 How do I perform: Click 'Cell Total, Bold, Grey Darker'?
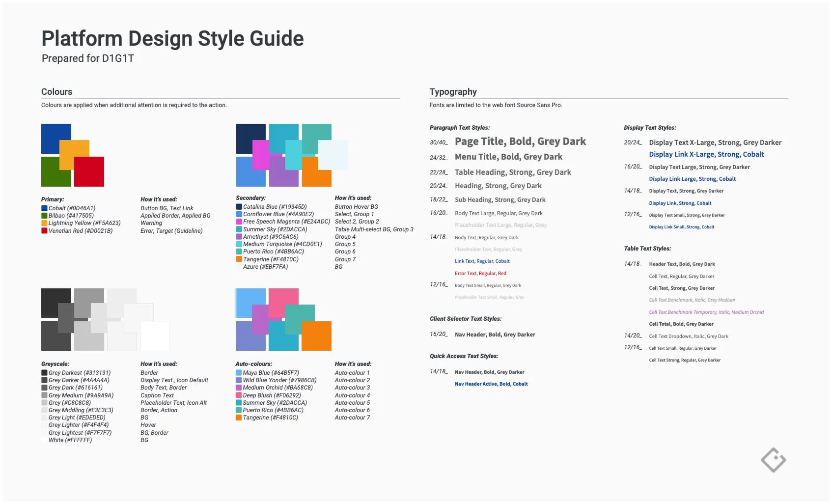coord(681,324)
